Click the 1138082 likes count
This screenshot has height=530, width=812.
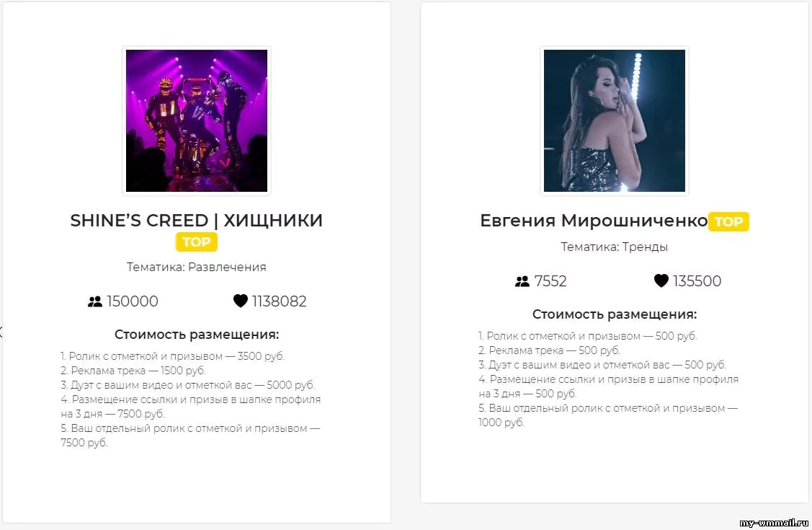coord(279,301)
